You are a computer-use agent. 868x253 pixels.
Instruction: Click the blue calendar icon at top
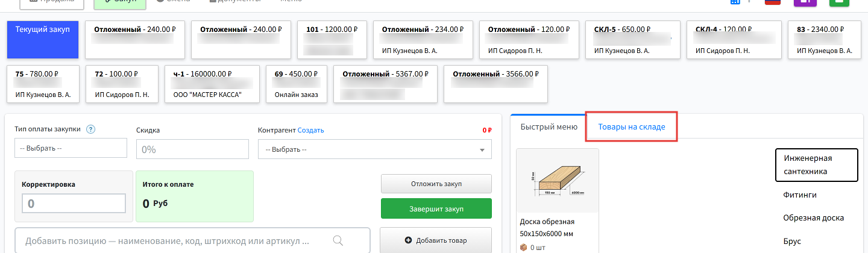point(735,2)
